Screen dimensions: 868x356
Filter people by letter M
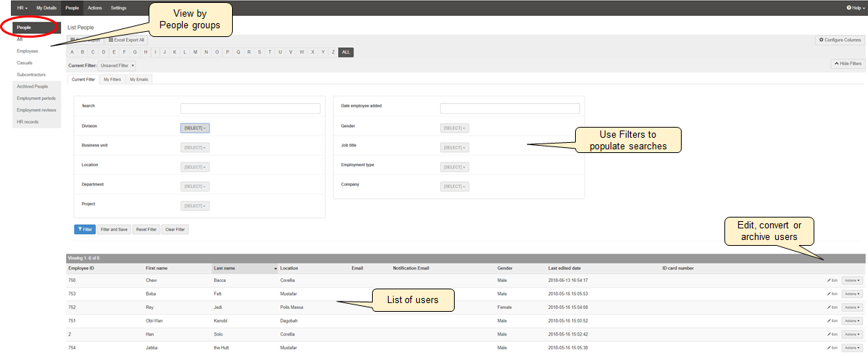(196, 52)
